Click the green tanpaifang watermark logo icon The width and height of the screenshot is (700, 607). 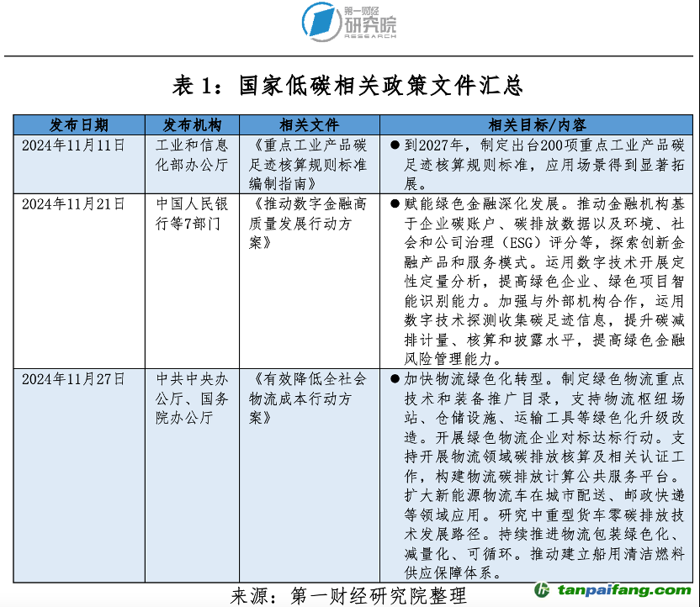coord(543,589)
